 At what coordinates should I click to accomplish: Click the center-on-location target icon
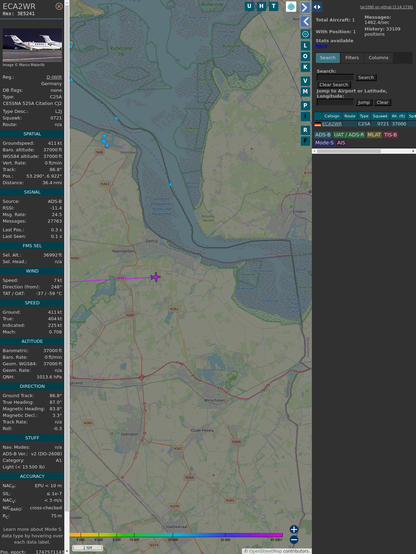[305, 34]
